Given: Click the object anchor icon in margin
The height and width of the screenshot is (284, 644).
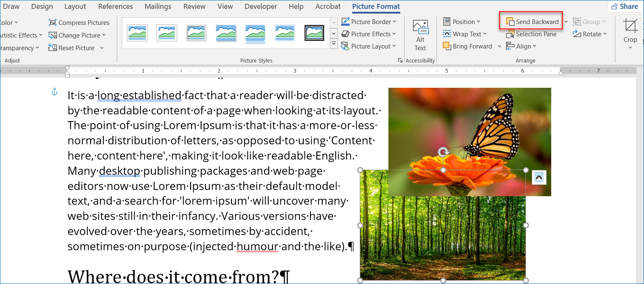Looking at the screenshot, I should coord(54,92).
